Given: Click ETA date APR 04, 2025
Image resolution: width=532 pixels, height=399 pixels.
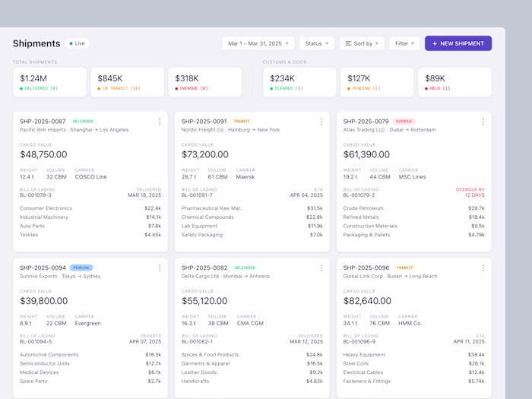Looking at the screenshot, I should 306,195.
